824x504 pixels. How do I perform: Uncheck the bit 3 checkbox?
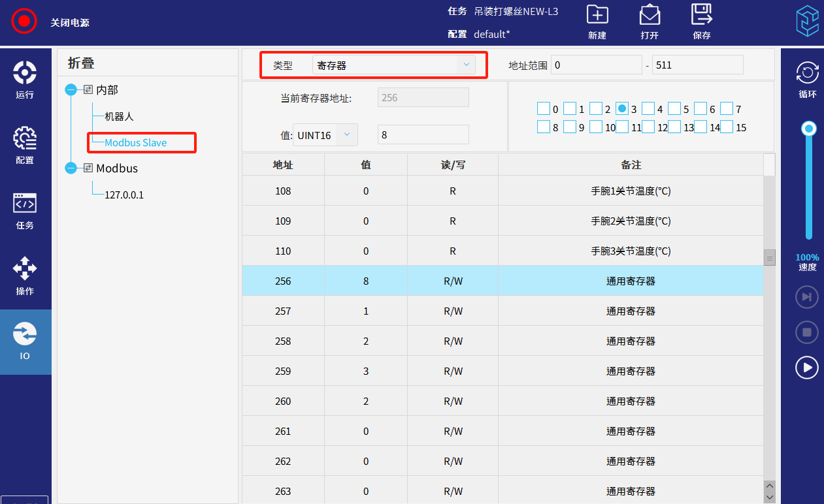[x=622, y=108]
